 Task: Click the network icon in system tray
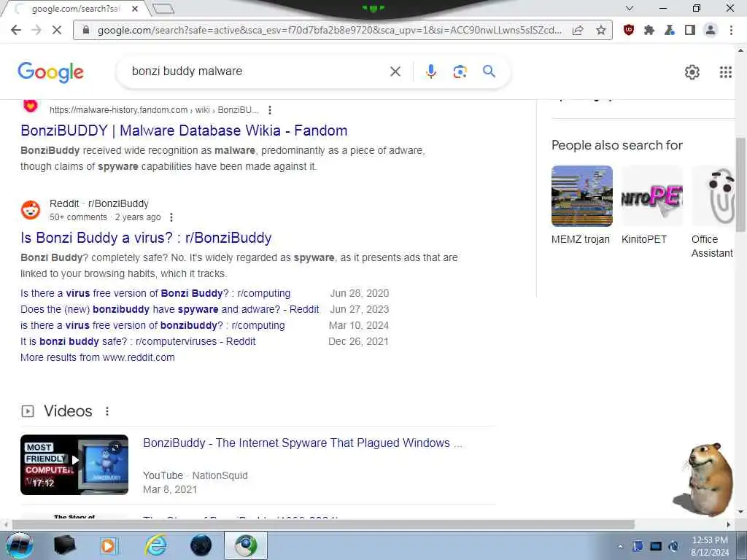pos(656,546)
